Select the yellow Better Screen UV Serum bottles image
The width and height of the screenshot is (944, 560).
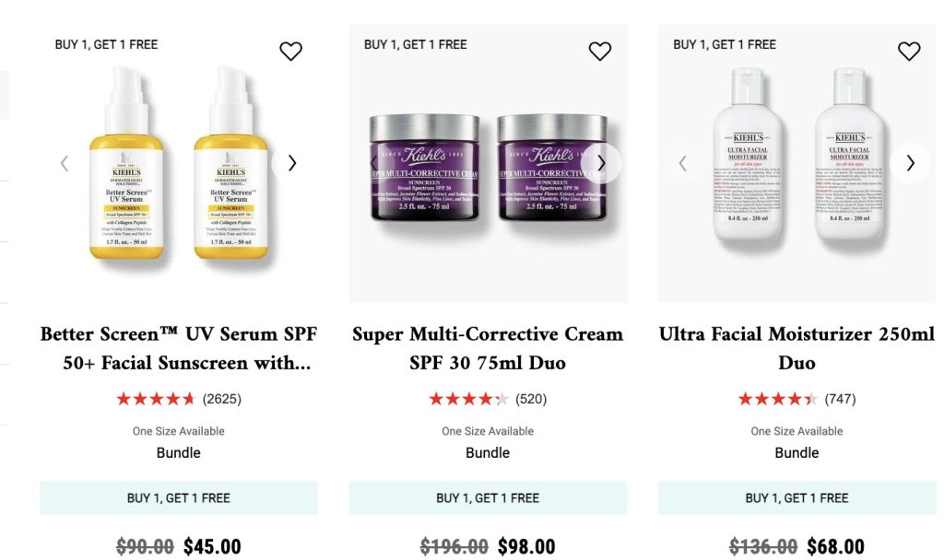179,164
